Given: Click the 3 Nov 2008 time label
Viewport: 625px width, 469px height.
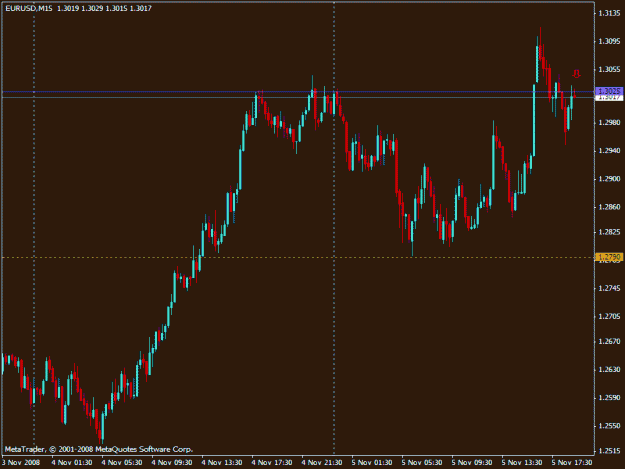Looking at the screenshot, I should point(21,463).
